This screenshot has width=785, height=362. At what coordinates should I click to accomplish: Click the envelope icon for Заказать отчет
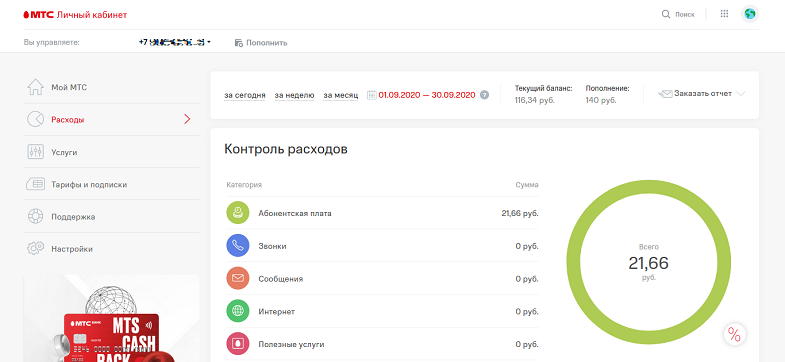[x=665, y=94]
